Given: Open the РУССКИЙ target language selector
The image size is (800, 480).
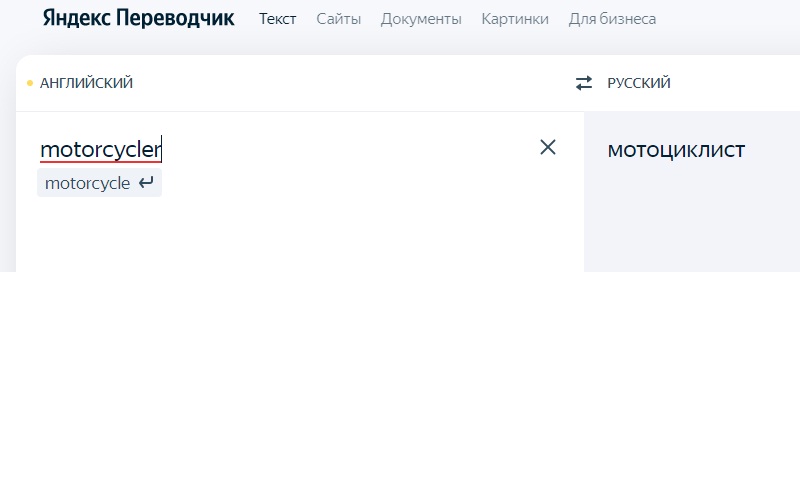Looking at the screenshot, I should pyautogui.click(x=639, y=83).
